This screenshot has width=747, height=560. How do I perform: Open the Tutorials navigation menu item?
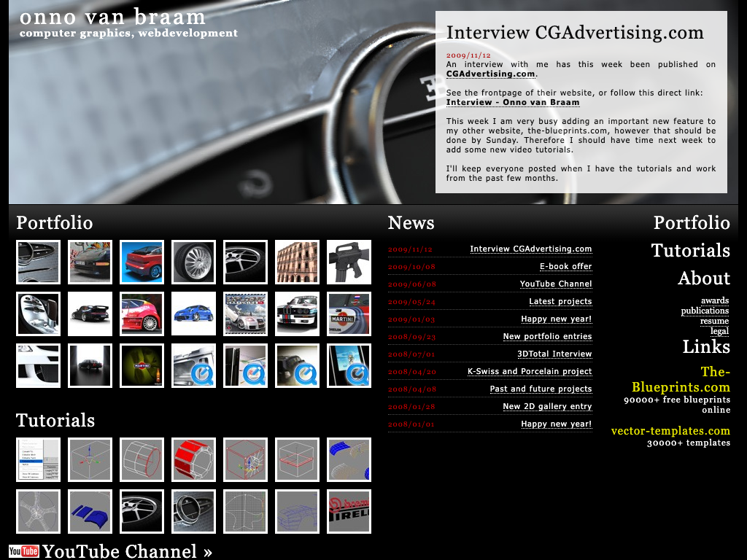point(690,250)
